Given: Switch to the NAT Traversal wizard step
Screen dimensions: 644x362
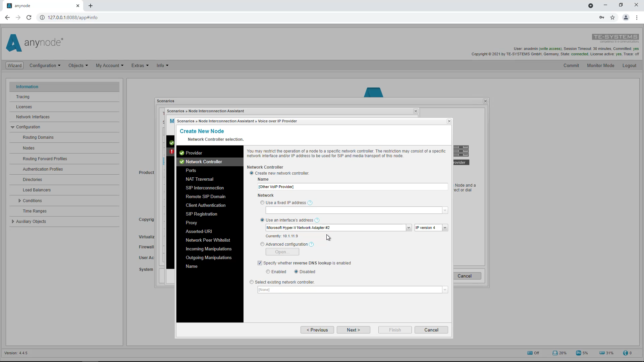Looking at the screenshot, I should [x=199, y=179].
